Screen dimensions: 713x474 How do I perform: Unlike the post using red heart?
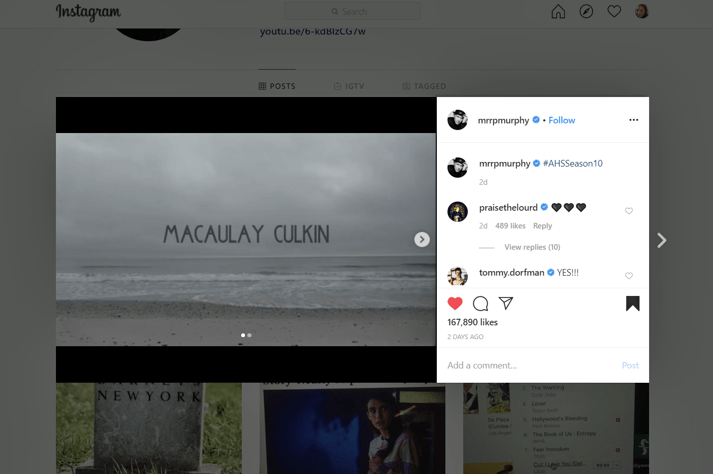tap(455, 303)
